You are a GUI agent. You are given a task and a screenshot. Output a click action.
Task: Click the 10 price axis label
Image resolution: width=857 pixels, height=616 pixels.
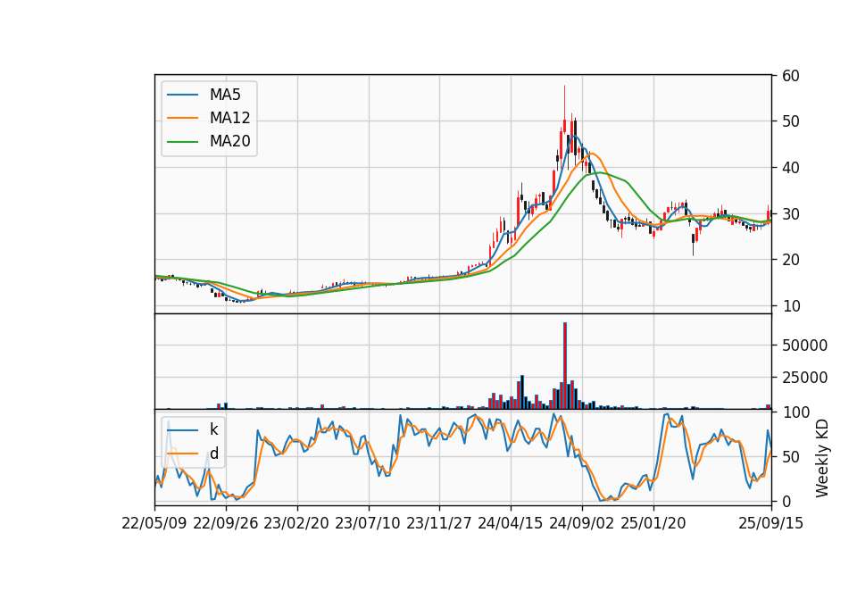click(791, 306)
